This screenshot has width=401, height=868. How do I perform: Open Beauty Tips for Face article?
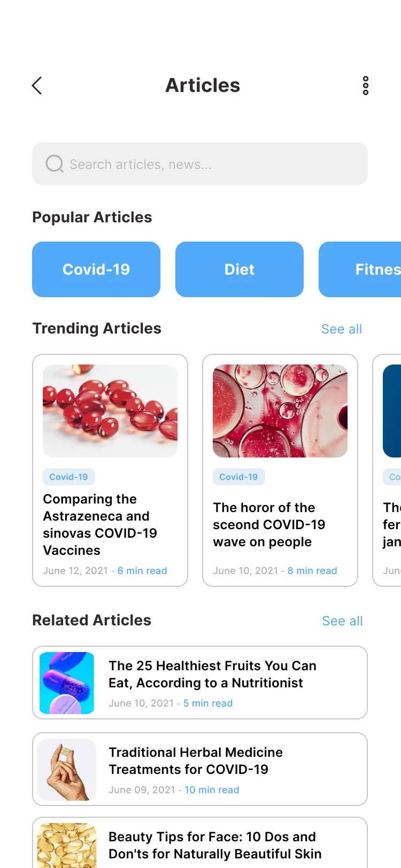pyautogui.click(x=215, y=845)
